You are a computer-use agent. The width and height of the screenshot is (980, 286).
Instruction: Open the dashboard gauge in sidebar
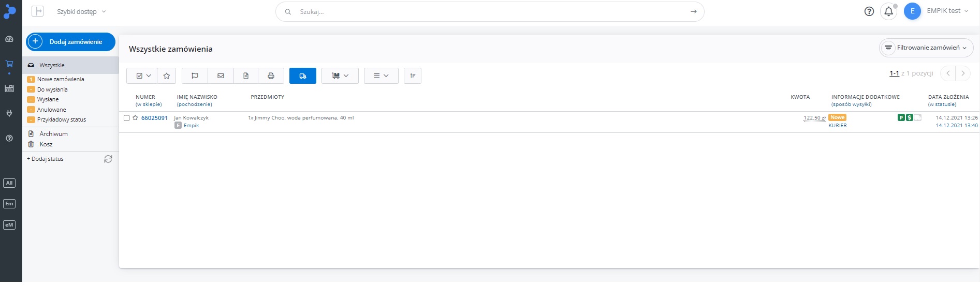pyautogui.click(x=9, y=39)
